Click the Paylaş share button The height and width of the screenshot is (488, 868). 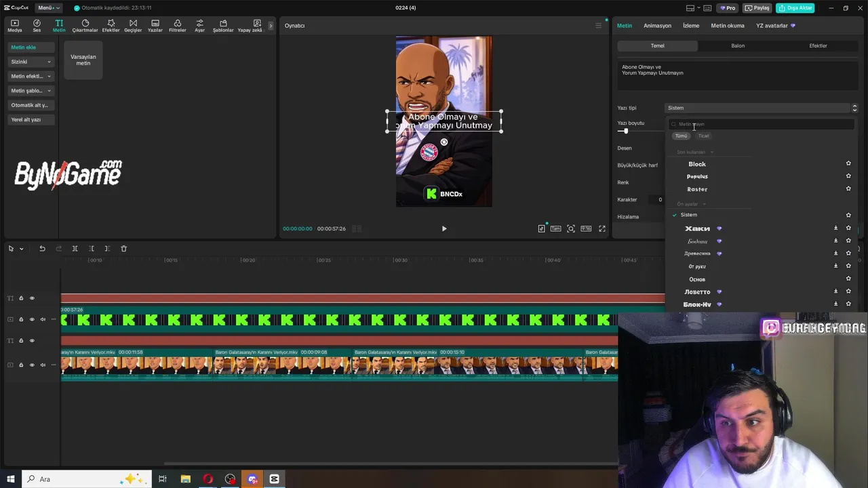click(757, 8)
